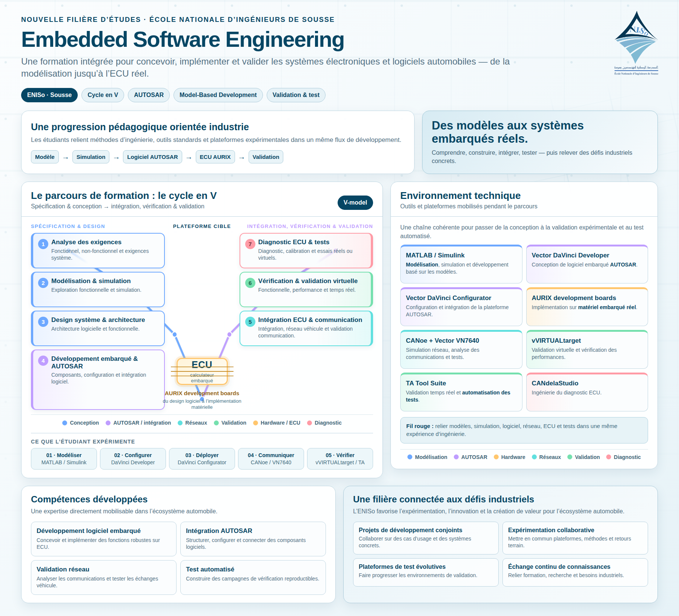The image size is (679, 616).
Task: Select the 03 · Déployer step box
Action: pos(202,459)
